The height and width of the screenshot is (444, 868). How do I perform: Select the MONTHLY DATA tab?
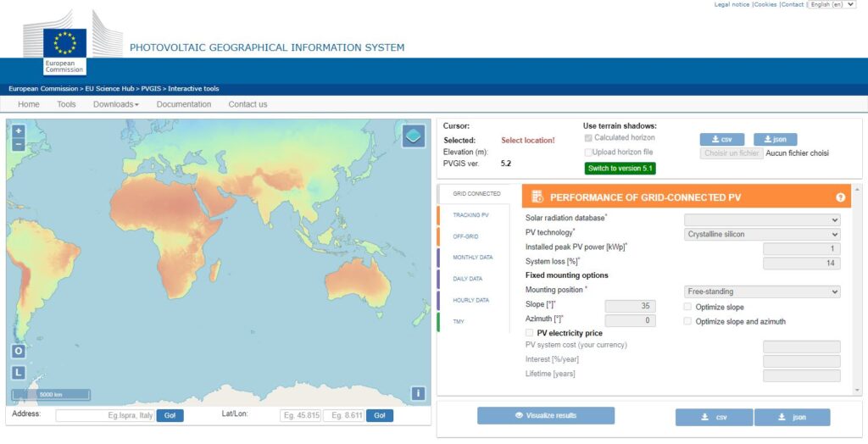[x=473, y=258]
